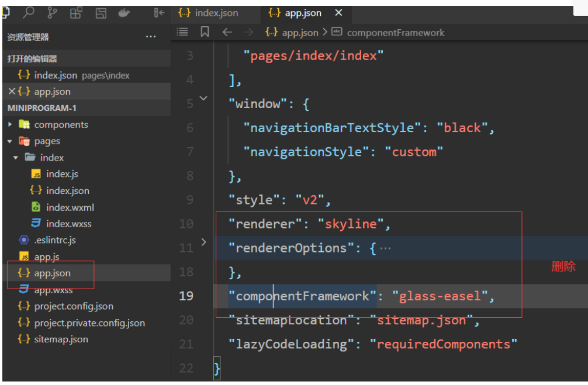This screenshot has width=588, height=385.
Task: Collapse the pages folder
Action: (x=10, y=141)
